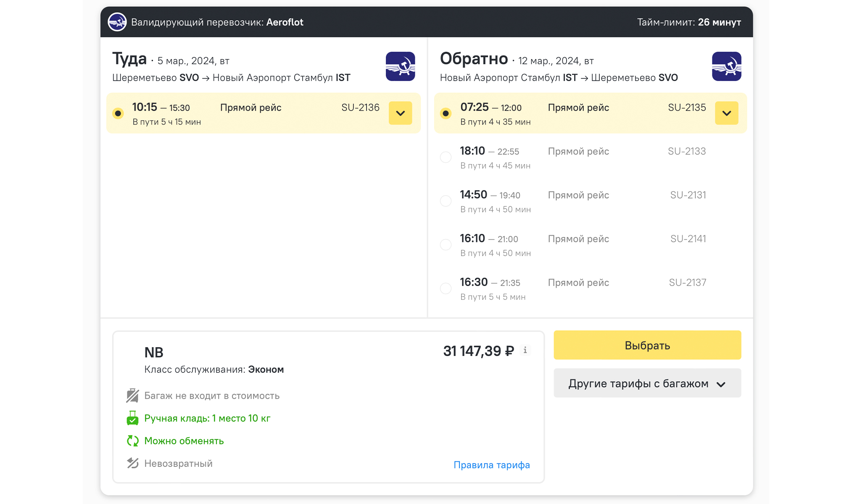The image size is (852, 504).
Task: Select the 14:50 return flight SU-2131
Action: pyautogui.click(x=446, y=201)
